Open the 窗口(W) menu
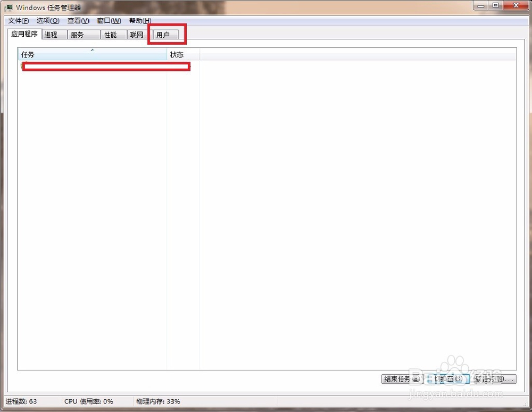Screen dimensions: 532x412 [x=108, y=20]
